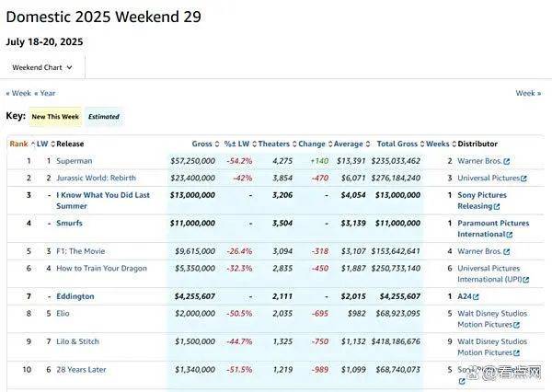Select Smurfs theater count 3,504

tap(282, 223)
